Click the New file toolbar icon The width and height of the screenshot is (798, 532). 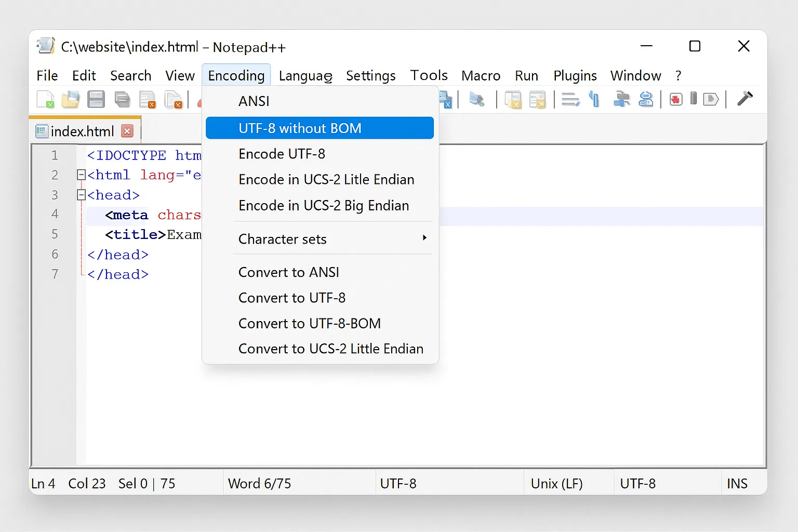[x=45, y=99]
